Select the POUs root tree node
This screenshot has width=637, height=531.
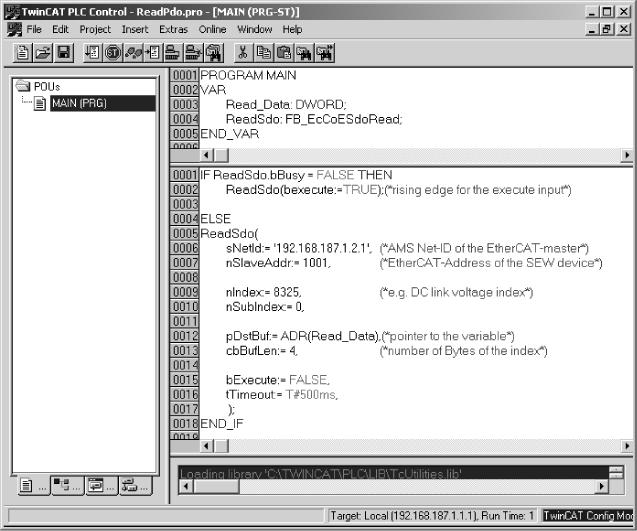point(47,87)
